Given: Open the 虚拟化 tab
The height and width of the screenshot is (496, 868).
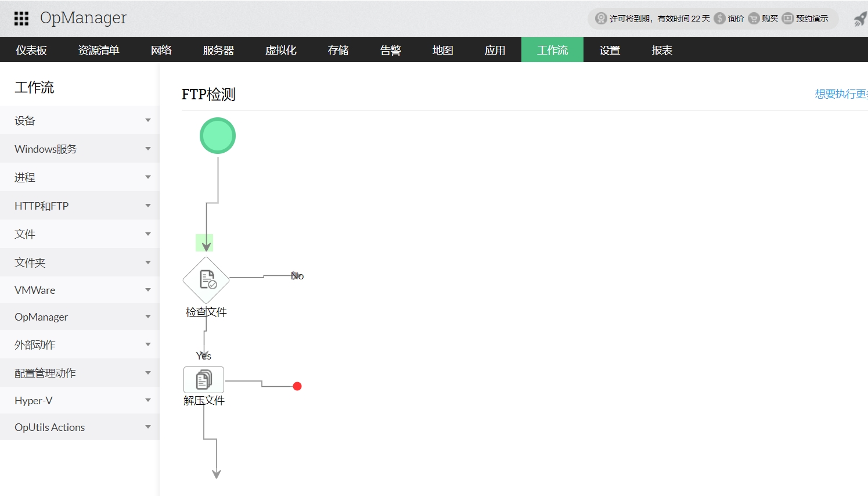Looking at the screenshot, I should coord(281,50).
